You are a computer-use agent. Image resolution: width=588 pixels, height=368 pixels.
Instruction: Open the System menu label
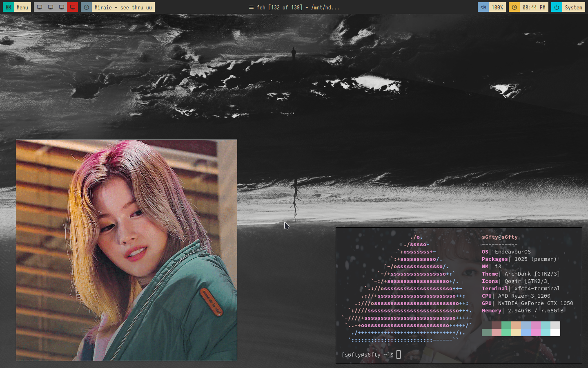[573, 7]
